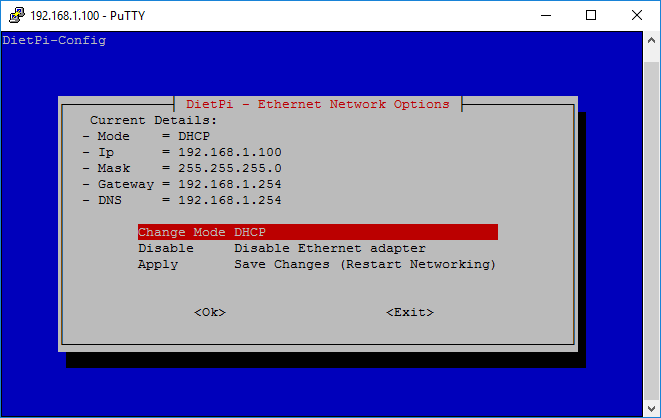Screen dimensions: 661x418
Task: Click the Mask value 255.255.255.0
Action: (230, 168)
